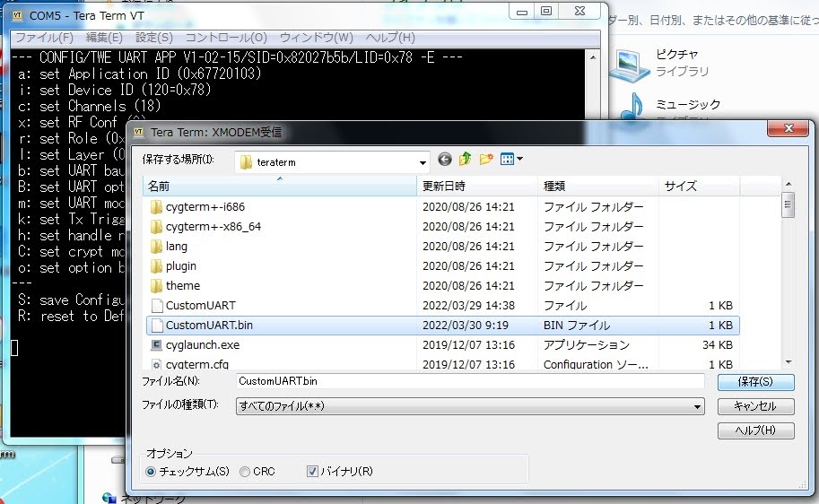Screen dimensions: 819x504
Task: Sort the list by the 名前 column header
Action: tap(280, 186)
